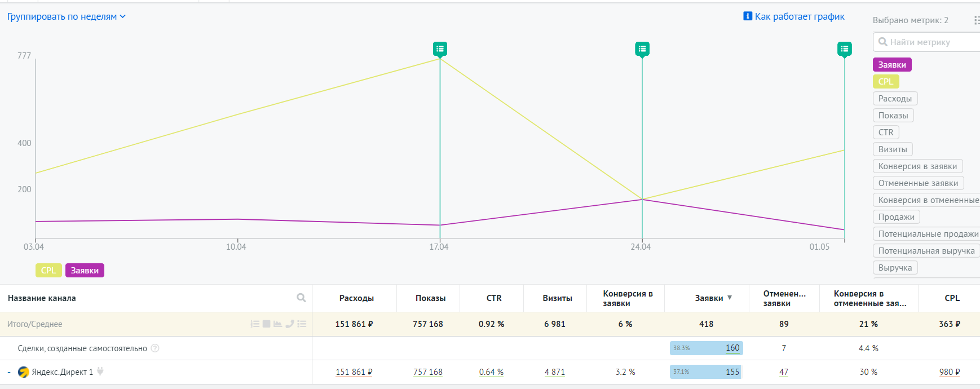Open the Группировать по неделям dropdown
Image resolution: width=980 pixels, height=389 pixels.
[x=66, y=17]
